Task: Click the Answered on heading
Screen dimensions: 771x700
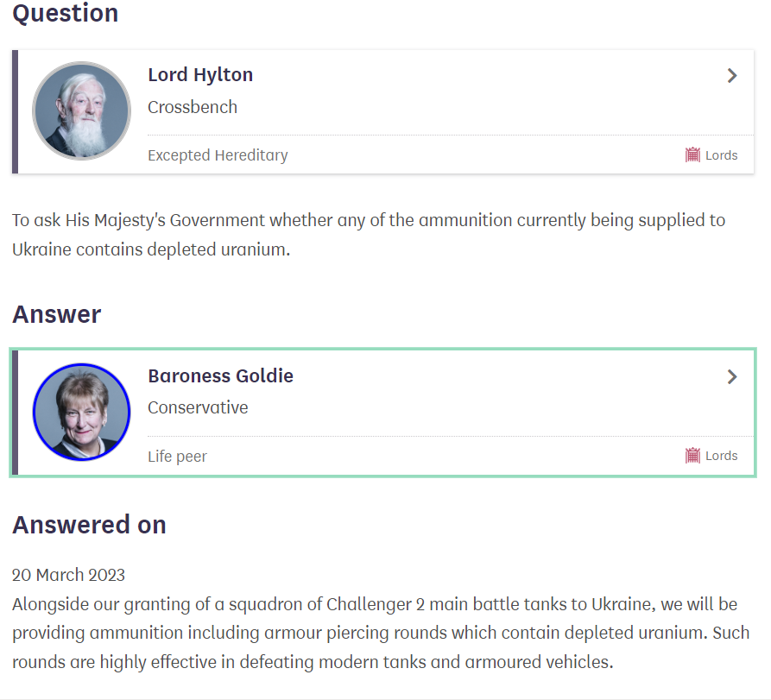Action: point(89,525)
